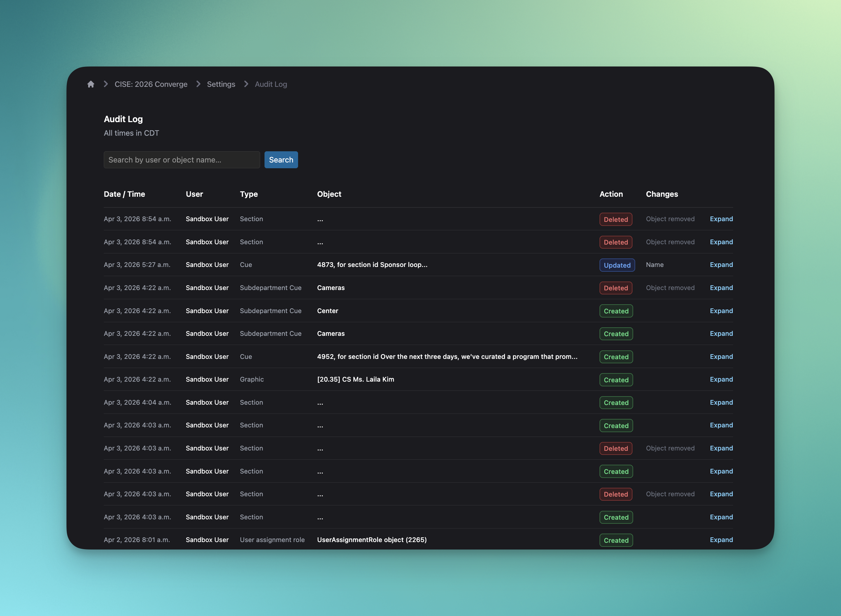Viewport: 841px width, 616px height.
Task: Expand the first Deleted Section row
Action: click(721, 219)
